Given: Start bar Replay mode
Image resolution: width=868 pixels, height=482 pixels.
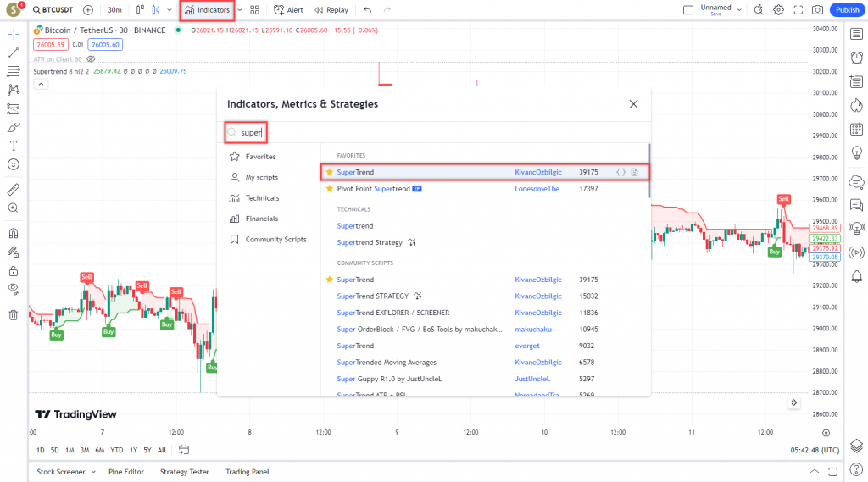Looking at the screenshot, I should click(331, 10).
